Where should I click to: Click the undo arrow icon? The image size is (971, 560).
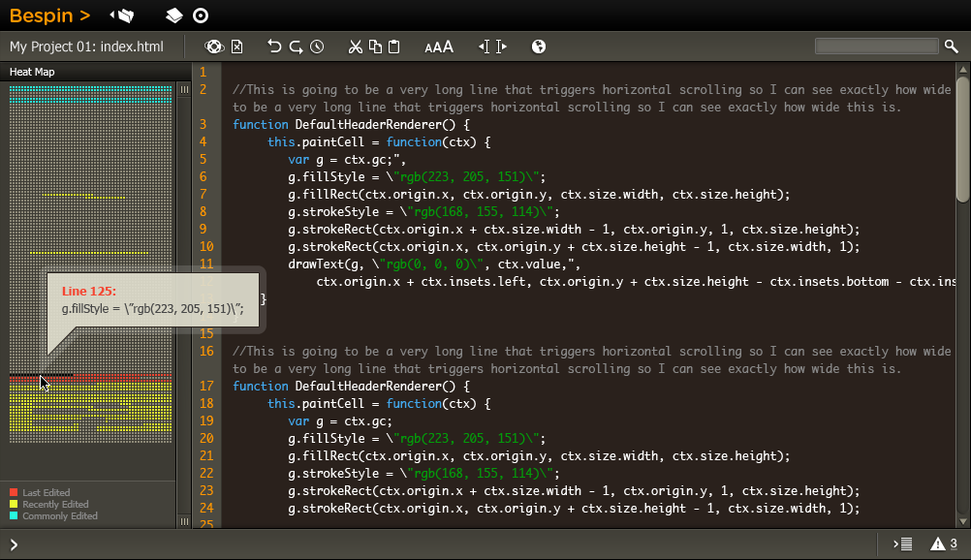(274, 47)
